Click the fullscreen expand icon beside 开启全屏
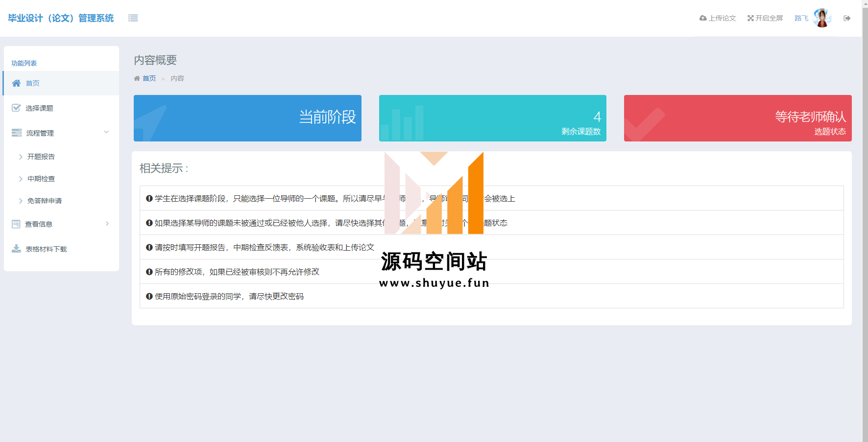 point(750,18)
